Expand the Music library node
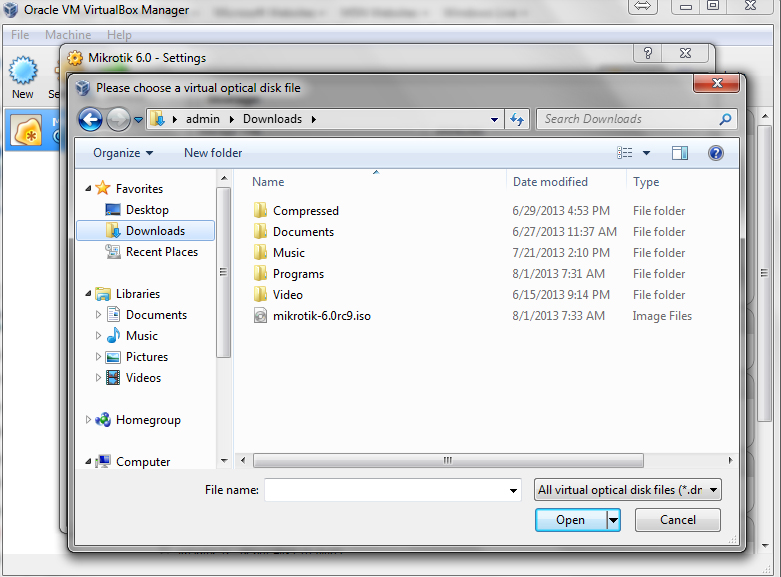 point(98,335)
